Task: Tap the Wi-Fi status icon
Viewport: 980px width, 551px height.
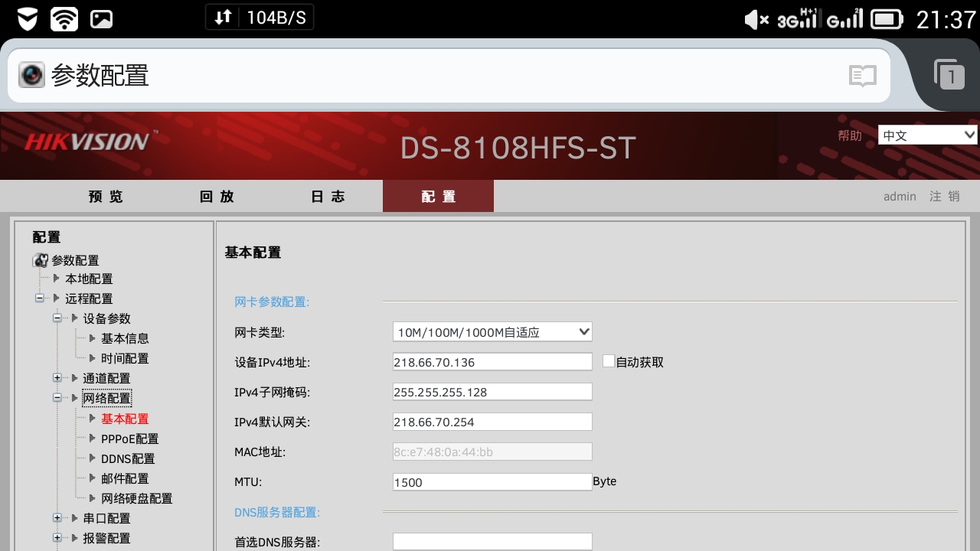Action: (64, 19)
